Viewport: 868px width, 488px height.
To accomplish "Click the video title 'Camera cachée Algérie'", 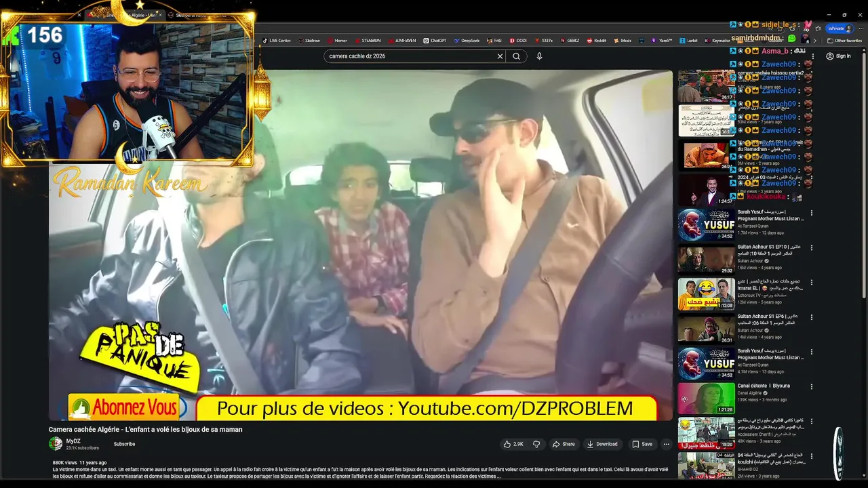I will 145,430.
